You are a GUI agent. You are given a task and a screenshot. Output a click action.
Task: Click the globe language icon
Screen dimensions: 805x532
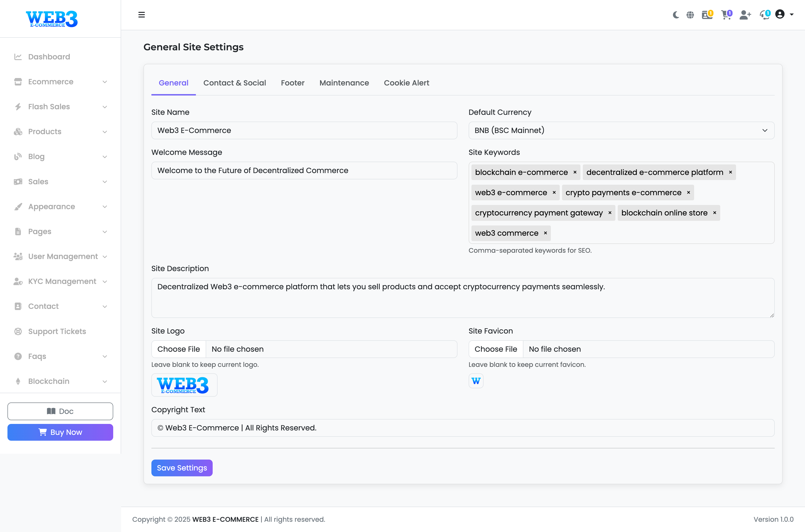coord(690,15)
